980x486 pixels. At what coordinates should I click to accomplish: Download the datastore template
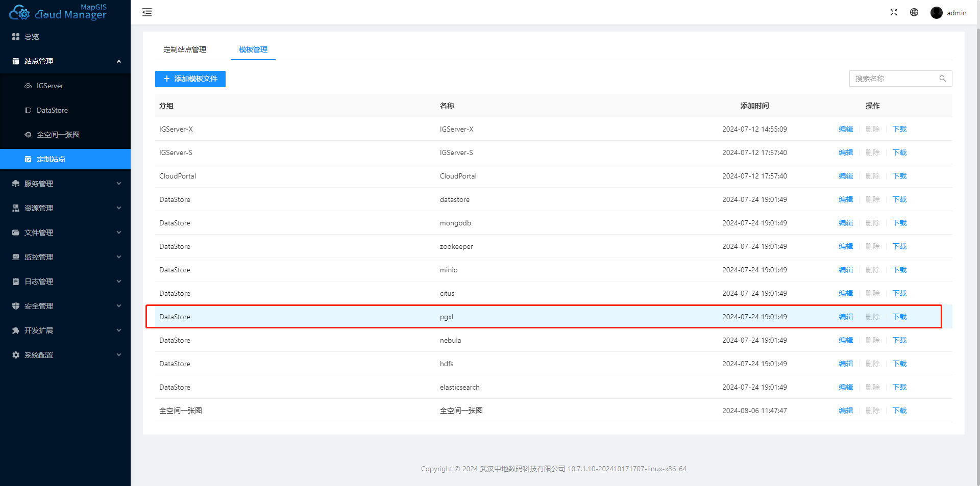tap(899, 199)
